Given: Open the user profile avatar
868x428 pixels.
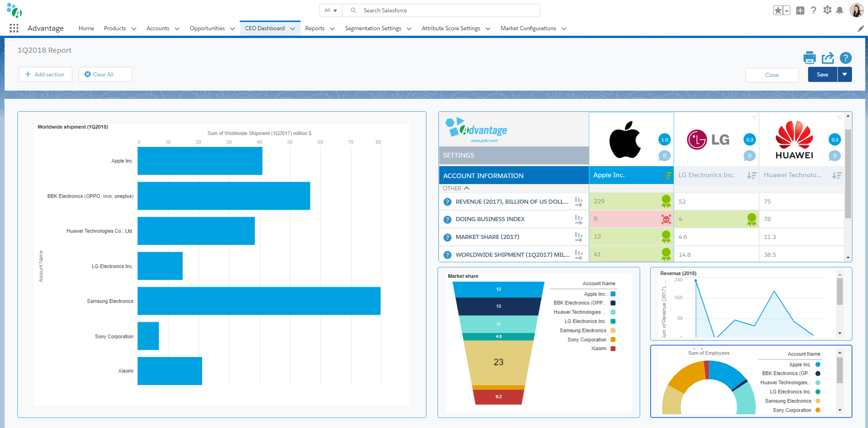Looking at the screenshot, I should (857, 10).
